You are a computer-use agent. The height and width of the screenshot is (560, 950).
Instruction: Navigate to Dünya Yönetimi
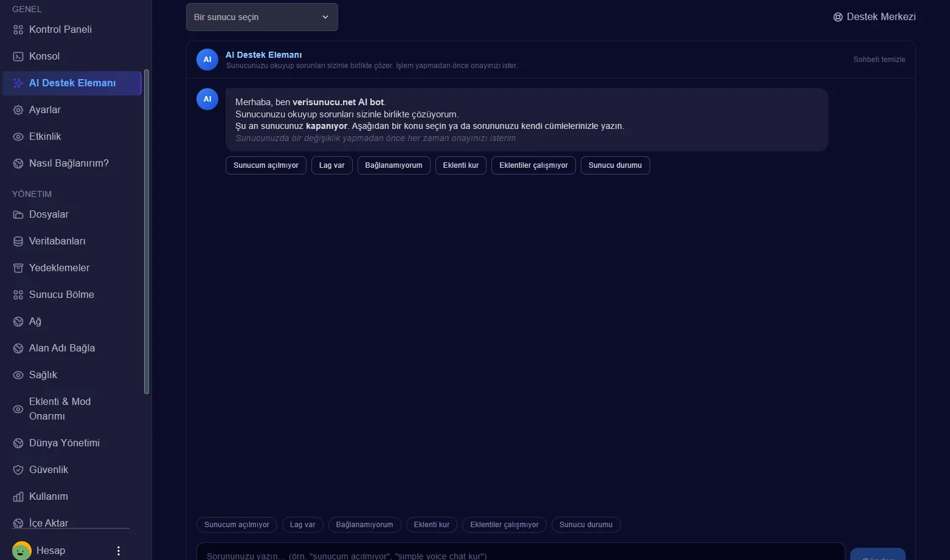tap(64, 443)
